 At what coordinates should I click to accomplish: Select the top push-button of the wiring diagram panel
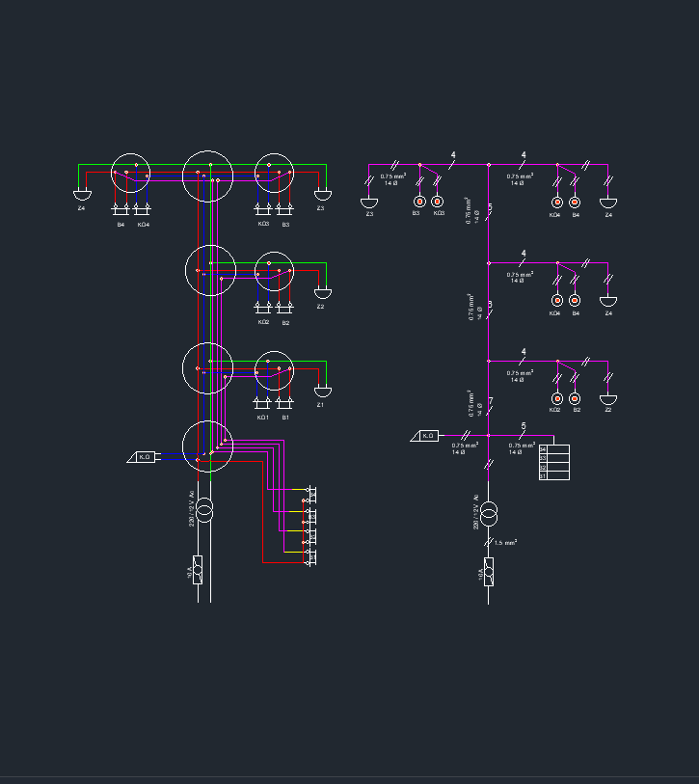coord(310,495)
